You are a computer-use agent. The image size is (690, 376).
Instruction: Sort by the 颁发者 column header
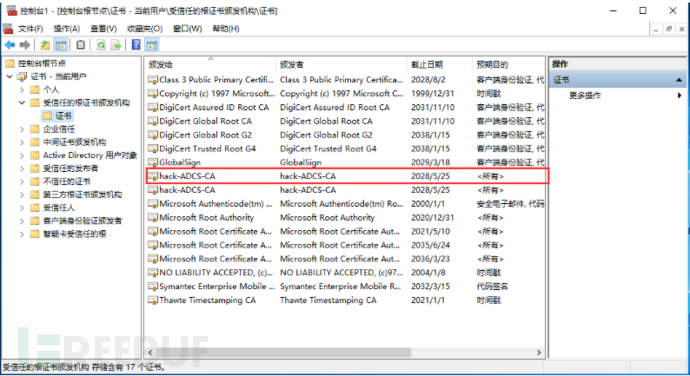(341, 65)
